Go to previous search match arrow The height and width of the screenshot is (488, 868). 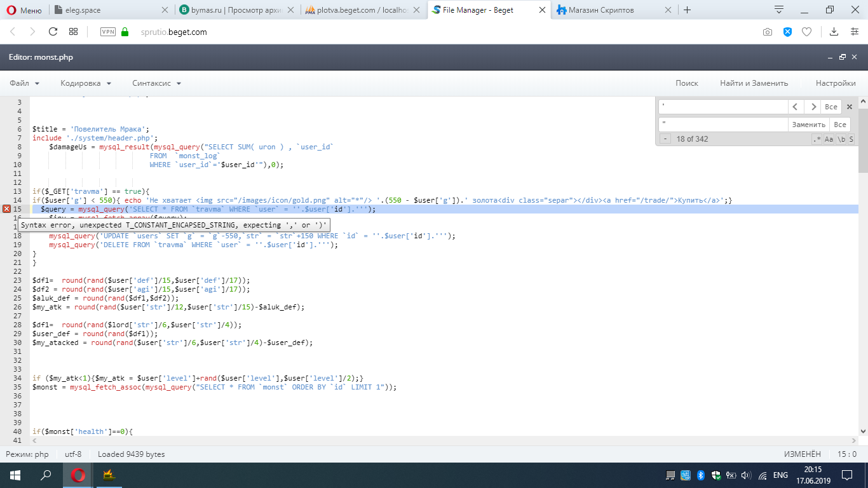tap(796, 107)
